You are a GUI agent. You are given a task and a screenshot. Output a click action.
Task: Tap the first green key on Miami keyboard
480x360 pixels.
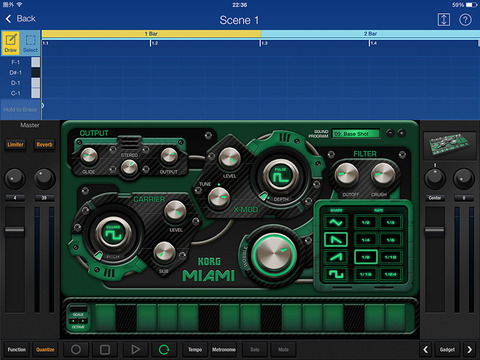click(x=105, y=317)
